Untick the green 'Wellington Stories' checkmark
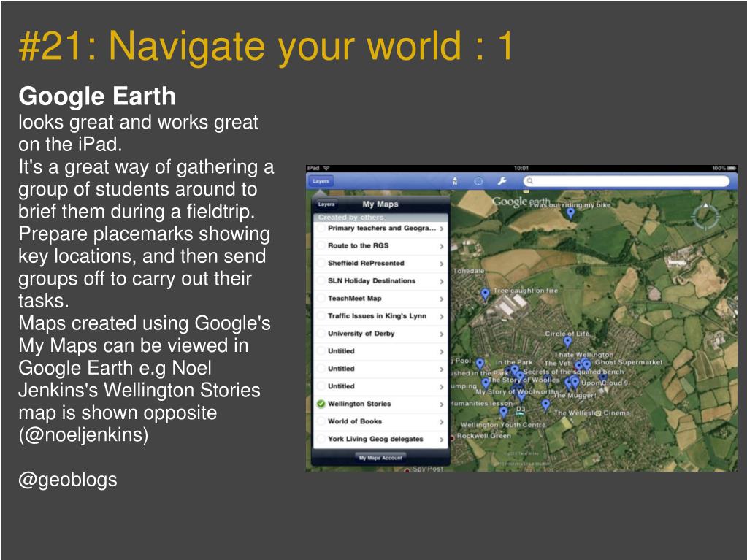Viewport: 747px width, 560px height. pos(321,404)
